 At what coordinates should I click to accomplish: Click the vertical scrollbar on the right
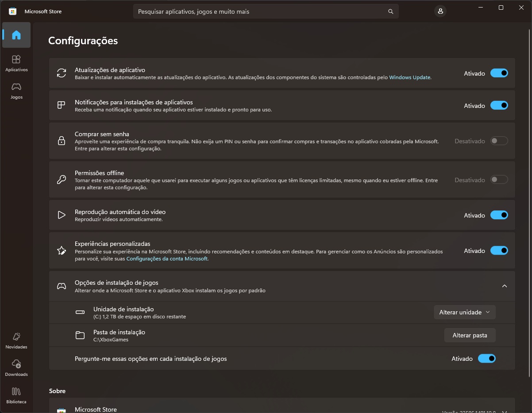(529, 203)
